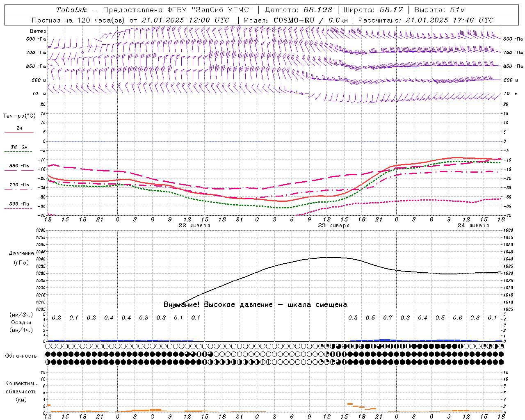This screenshot has height=420, width=525.
Task: Click the '10 м' wind level label on left
Action: click(x=39, y=94)
